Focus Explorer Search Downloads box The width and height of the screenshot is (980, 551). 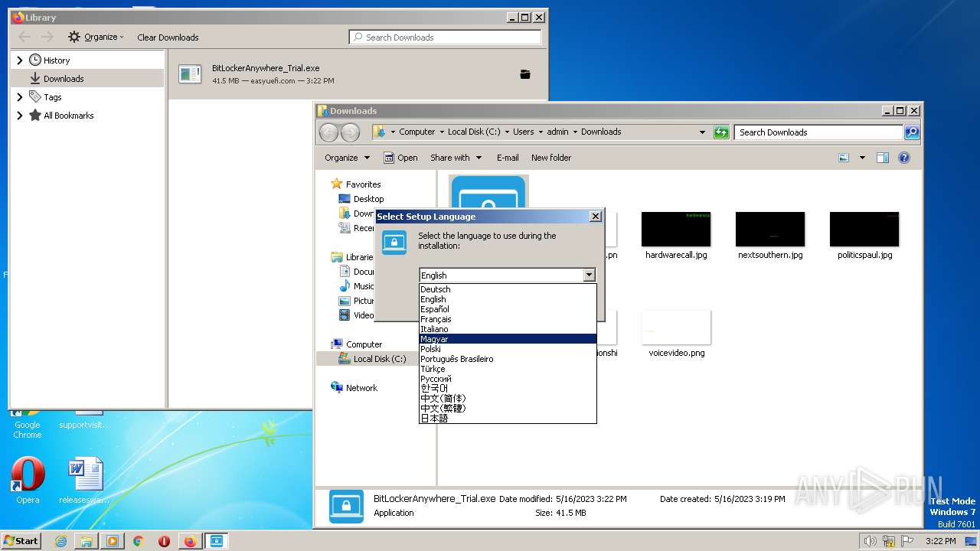coord(818,132)
